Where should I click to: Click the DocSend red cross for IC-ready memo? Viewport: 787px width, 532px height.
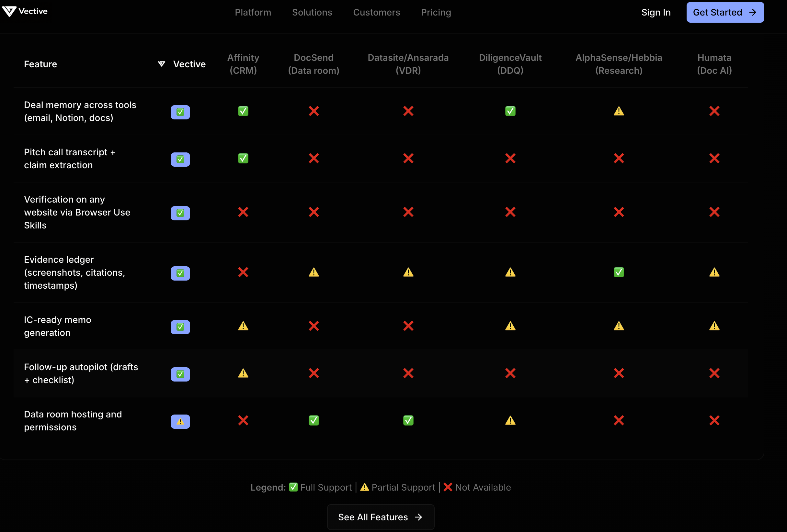(314, 326)
